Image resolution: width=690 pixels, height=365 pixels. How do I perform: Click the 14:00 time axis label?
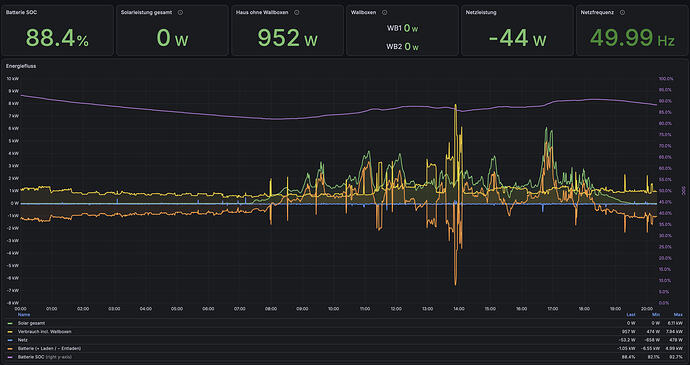pos(459,309)
